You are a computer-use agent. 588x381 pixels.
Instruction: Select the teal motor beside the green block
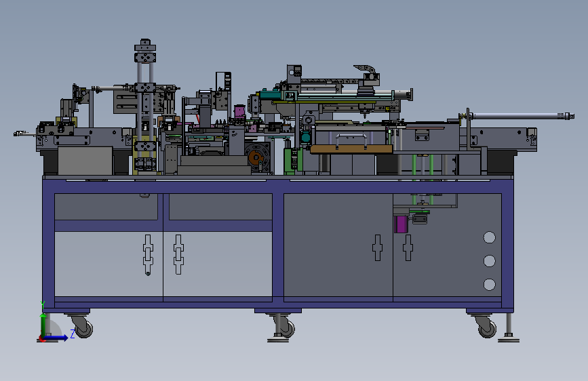[305, 137]
